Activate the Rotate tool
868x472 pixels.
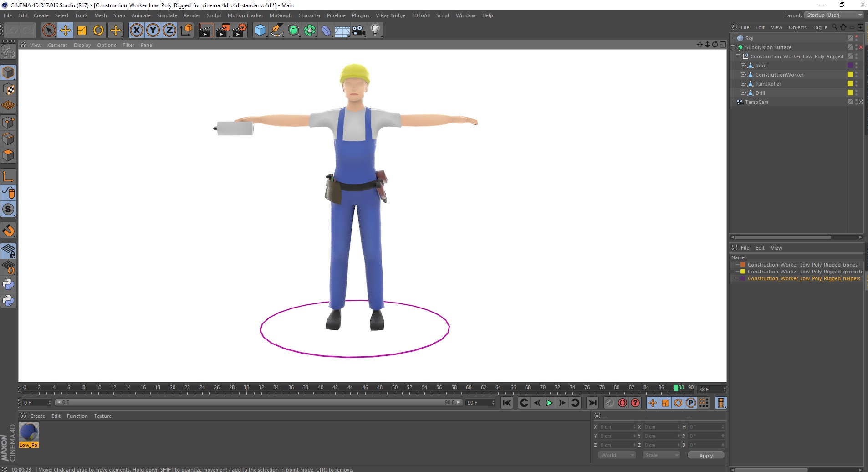coord(98,31)
